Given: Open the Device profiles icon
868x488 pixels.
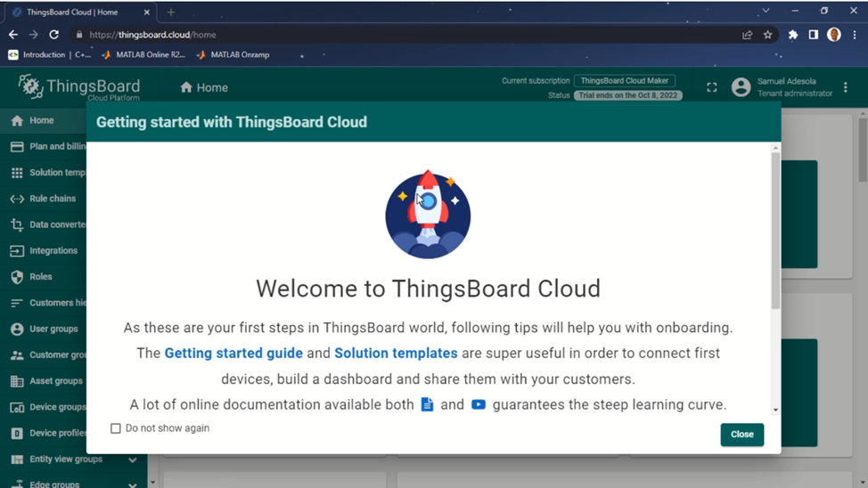Looking at the screenshot, I should (x=17, y=433).
